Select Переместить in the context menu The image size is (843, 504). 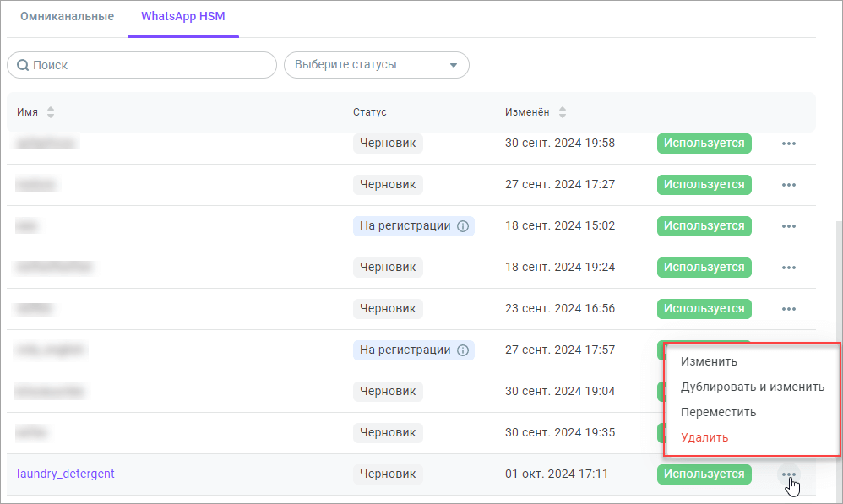(x=718, y=412)
